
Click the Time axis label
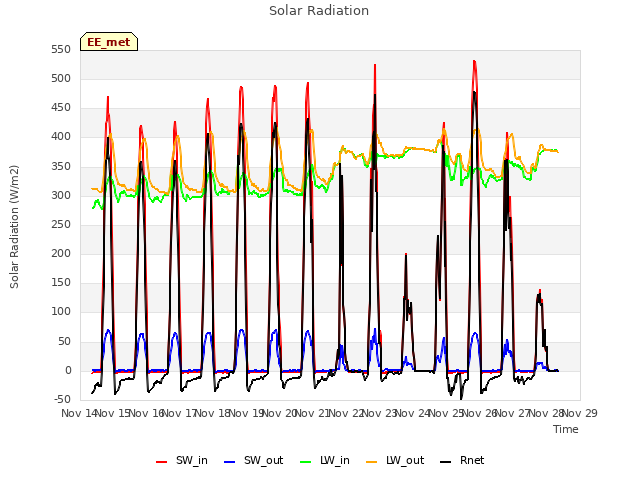[x=566, y=429]
